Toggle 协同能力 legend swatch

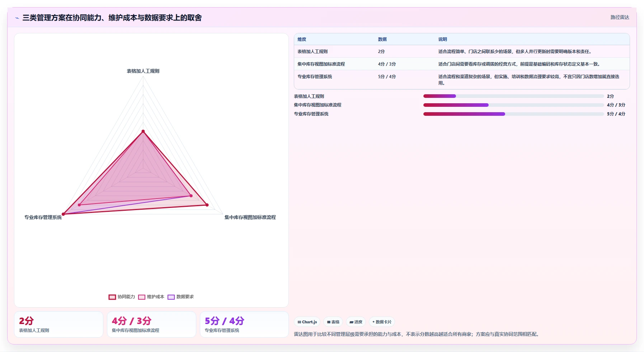click(112, 297)
